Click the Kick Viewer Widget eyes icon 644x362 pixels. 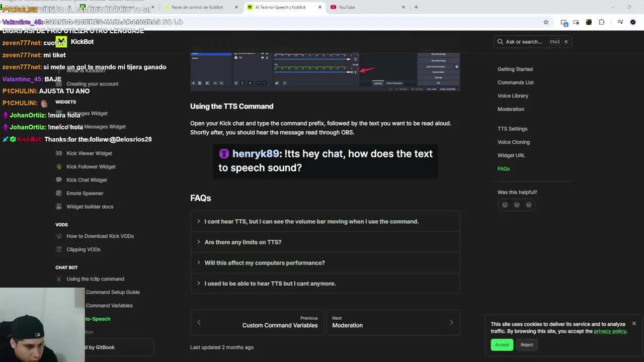pyautogui.click(x=59, y=153)
